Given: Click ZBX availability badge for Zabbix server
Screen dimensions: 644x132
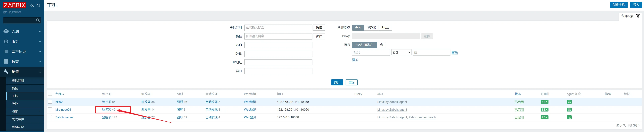Looking at the screenshot, I should (x=544, y=118).
